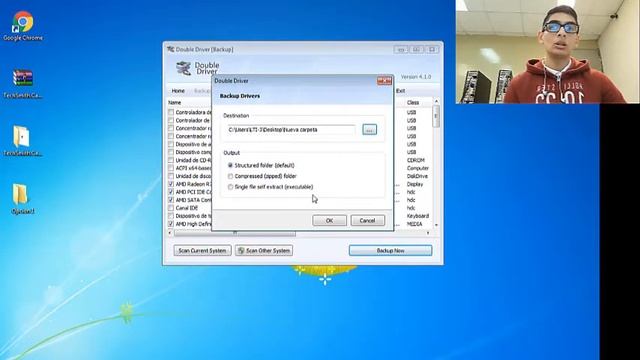
Task: Sort the driver list by Class column
Action: (413, 102)
